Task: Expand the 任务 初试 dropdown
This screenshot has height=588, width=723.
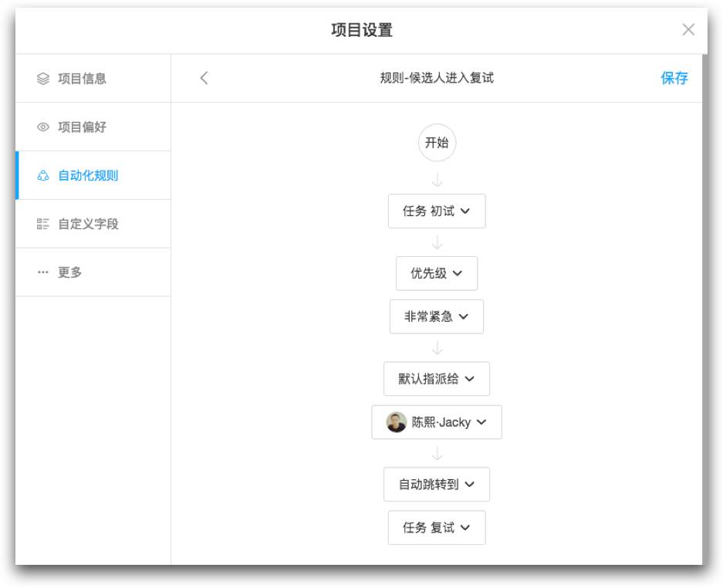Action: coord(437,211)
